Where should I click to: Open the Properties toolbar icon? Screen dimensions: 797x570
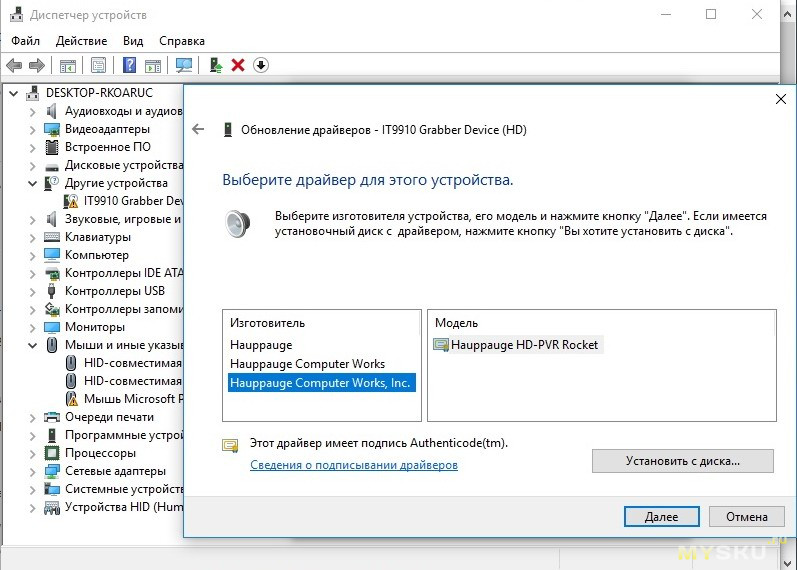(x=98, y=65)
